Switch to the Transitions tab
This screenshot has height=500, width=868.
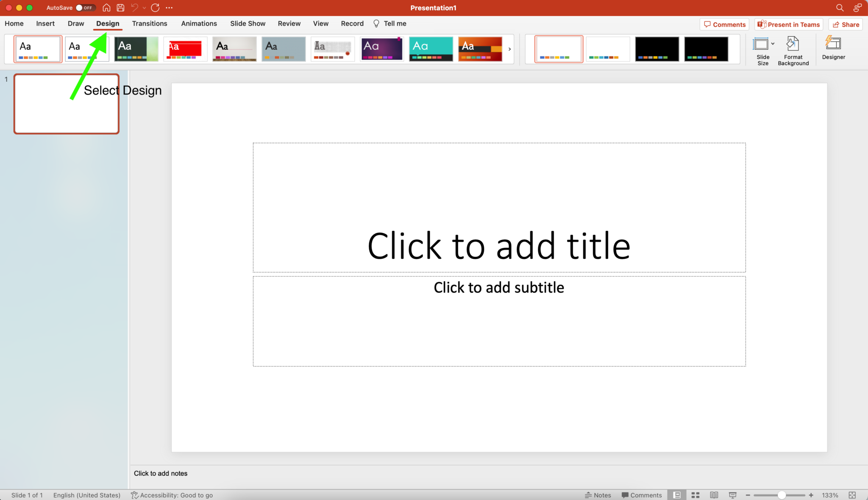pyautogui.click(x=150, y=23)
